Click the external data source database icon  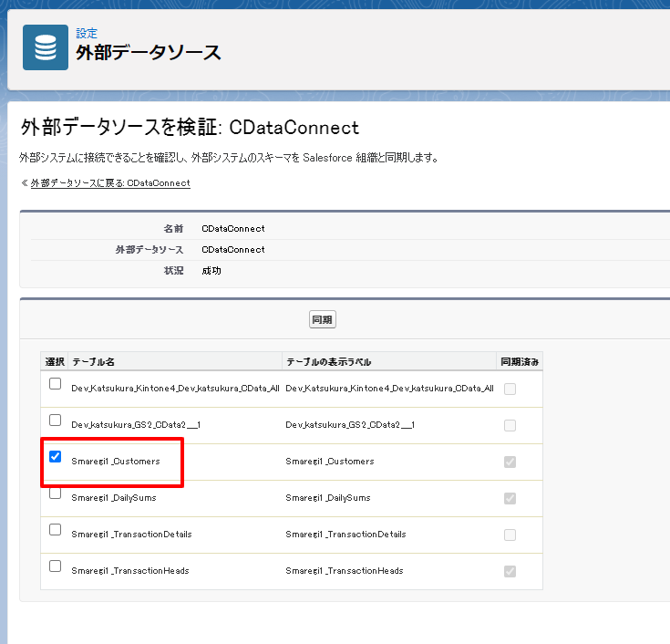[46, 47]
